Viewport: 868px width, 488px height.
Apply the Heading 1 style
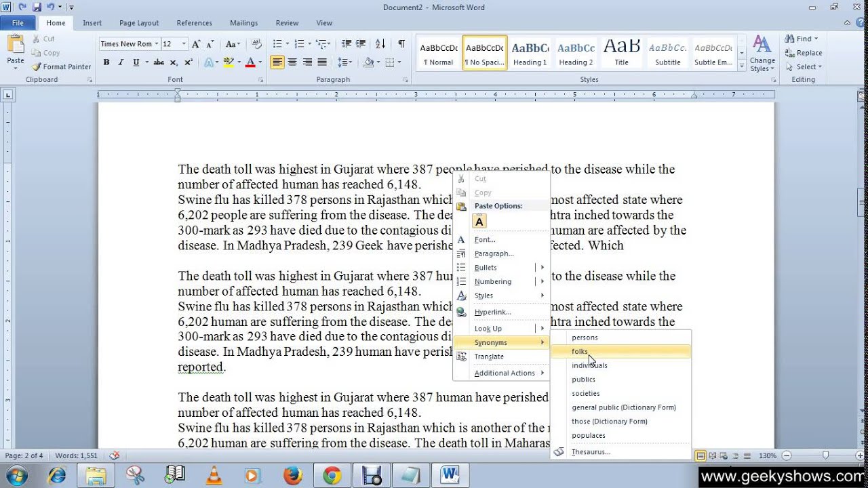[x=530, y=54]
